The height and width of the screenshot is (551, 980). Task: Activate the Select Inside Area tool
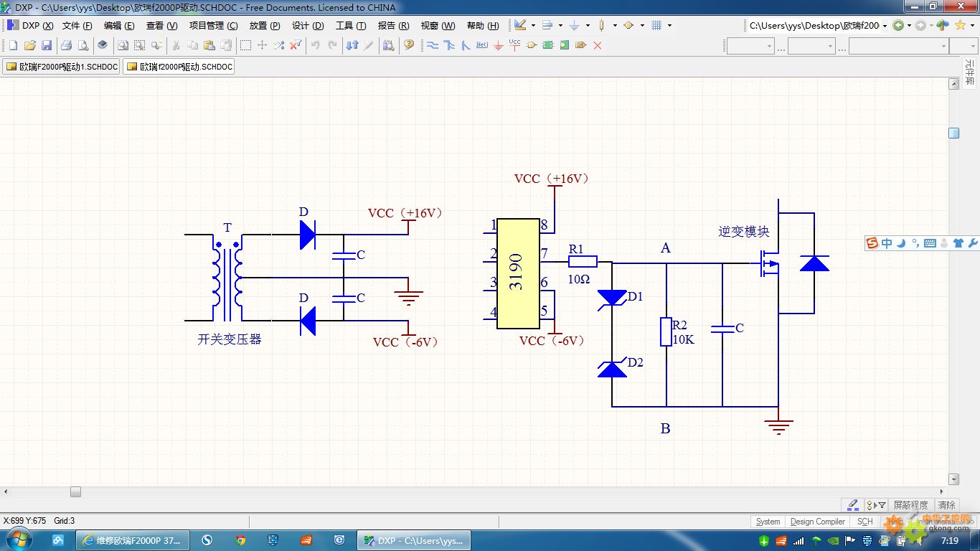click(245, 45)
